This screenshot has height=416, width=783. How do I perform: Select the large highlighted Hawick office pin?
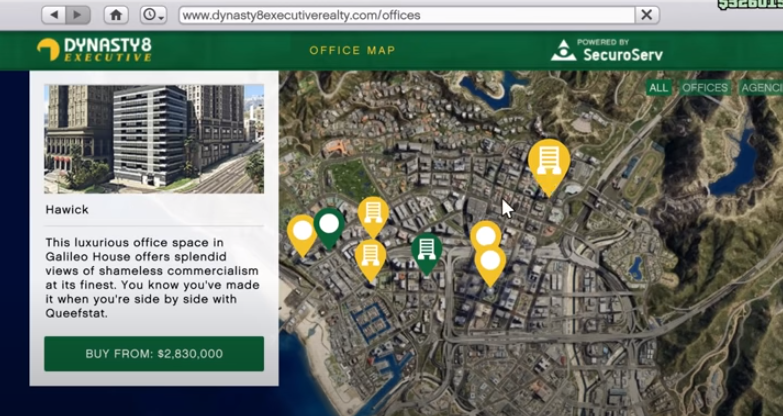549,167
